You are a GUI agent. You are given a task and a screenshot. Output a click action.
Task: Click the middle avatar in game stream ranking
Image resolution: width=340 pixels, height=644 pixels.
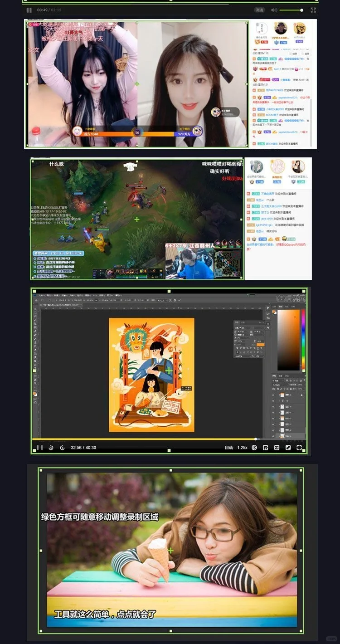[277, 166]
